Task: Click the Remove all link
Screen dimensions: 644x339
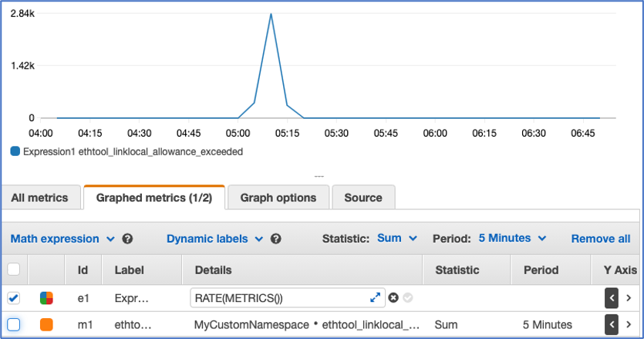Action: point(601,239)
